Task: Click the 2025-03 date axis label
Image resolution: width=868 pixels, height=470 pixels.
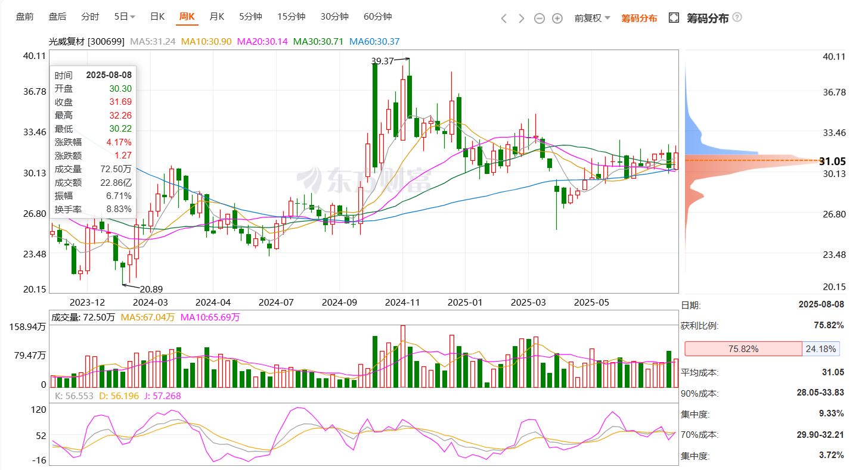Action: point(529,302)
